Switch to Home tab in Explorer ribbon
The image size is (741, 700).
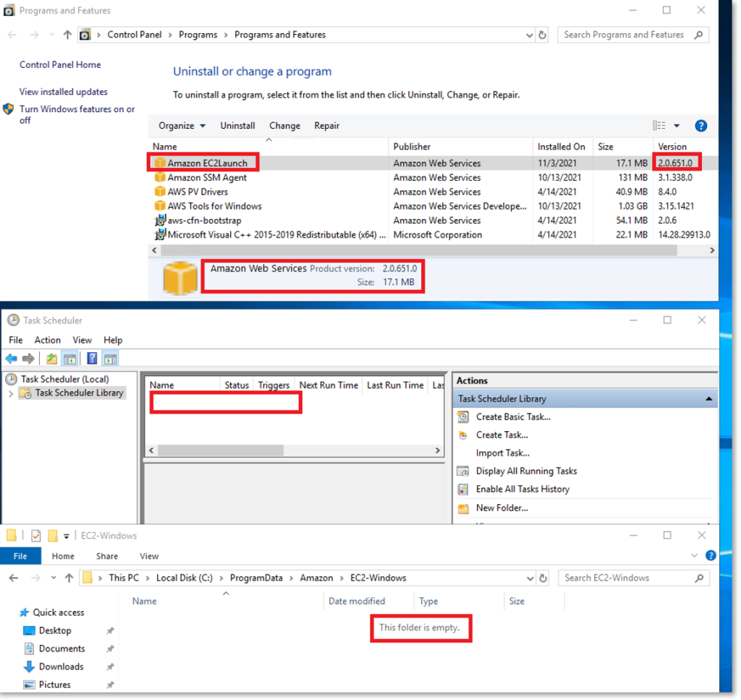(63, 556)
